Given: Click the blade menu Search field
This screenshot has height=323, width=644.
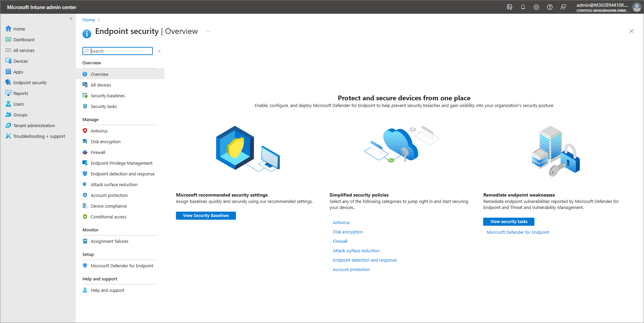Looking at the screenshot, I should coord(118,51).
